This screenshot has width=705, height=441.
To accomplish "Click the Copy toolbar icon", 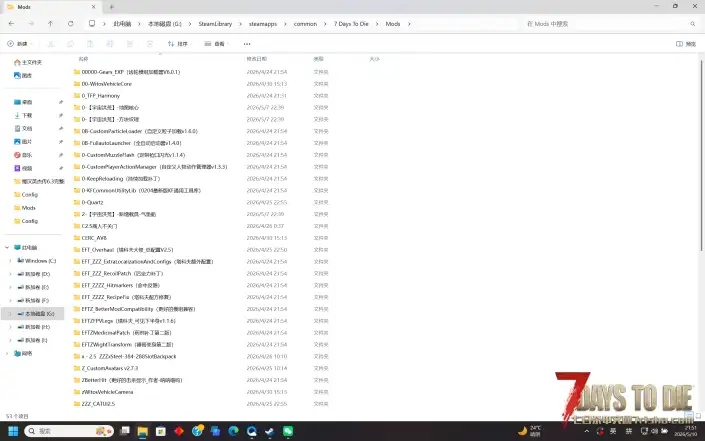I will click(71, 44).
